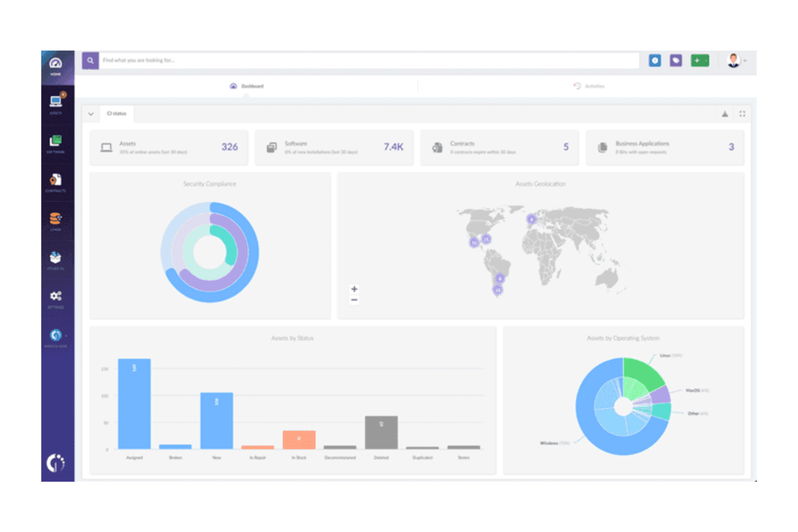
Task: Click the search input field
Action: (x=369, y=60)
